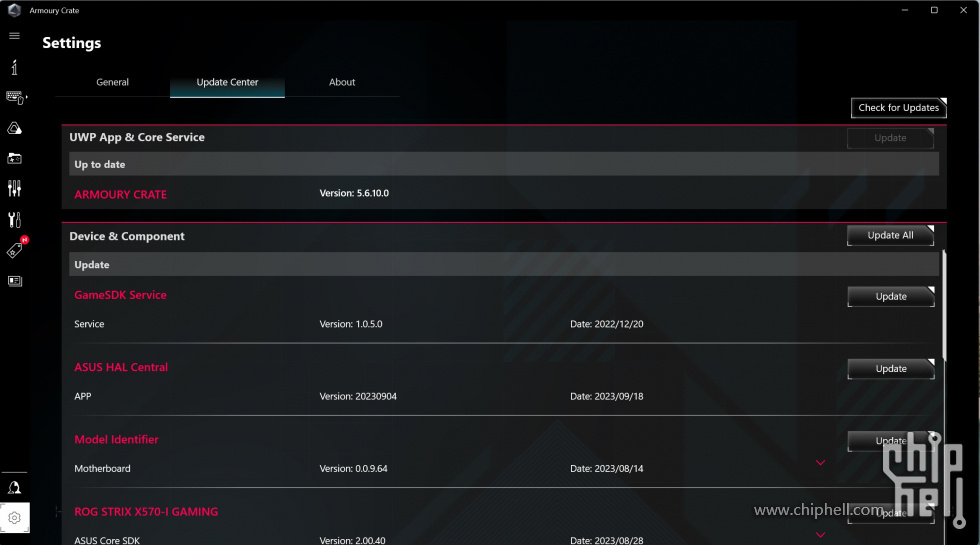The width and height of the screenshot is (980, 545).
Task: Click the device list vertical scrollbar
Action: click(x=944, y=306)
